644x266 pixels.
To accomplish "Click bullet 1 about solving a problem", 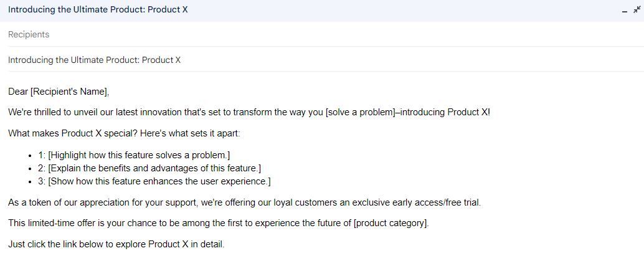I will point(137,154).
